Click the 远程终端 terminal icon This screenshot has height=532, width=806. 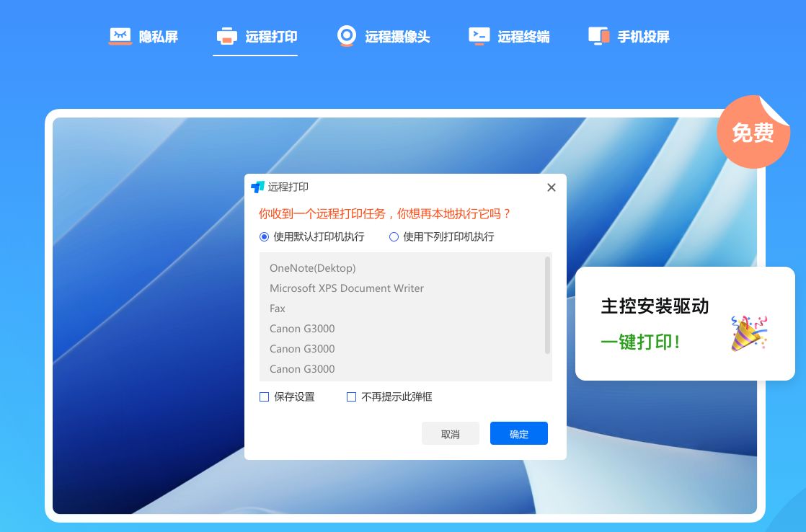479,36
